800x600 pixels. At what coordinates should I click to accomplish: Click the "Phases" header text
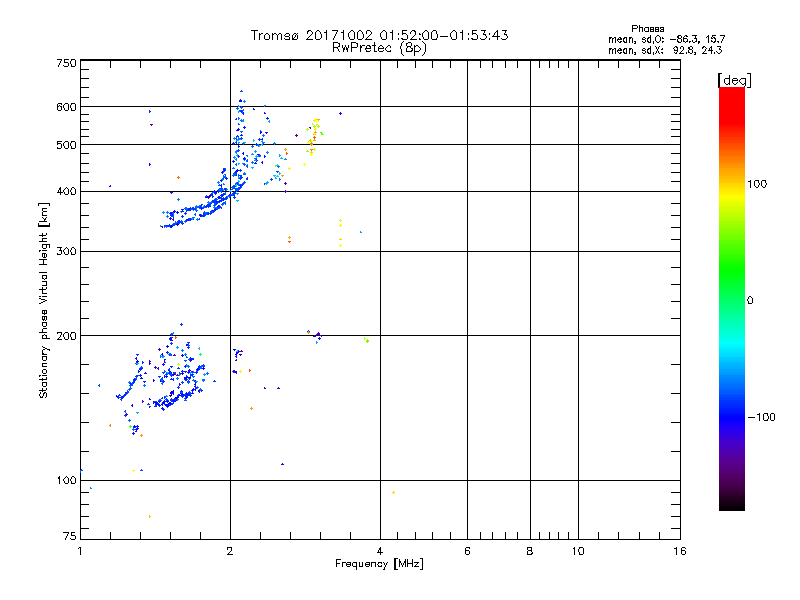click(647, 29)
